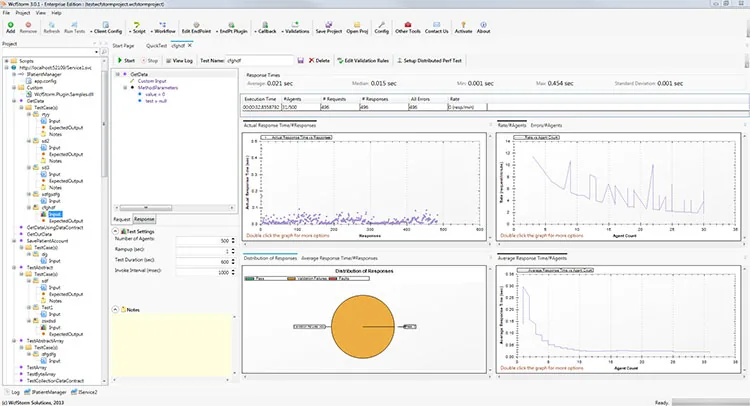Click the request tree horizontal scrollbar
Image resolution: width=750 pixels, height=406 pixels.
pos(175,208)
